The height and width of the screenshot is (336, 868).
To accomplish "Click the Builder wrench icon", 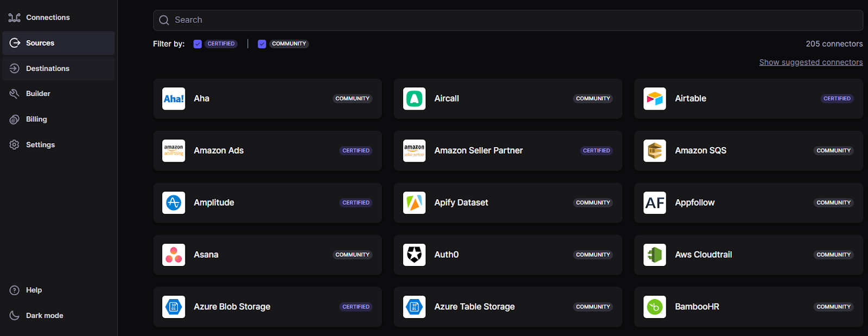I will tap(15, 93).
